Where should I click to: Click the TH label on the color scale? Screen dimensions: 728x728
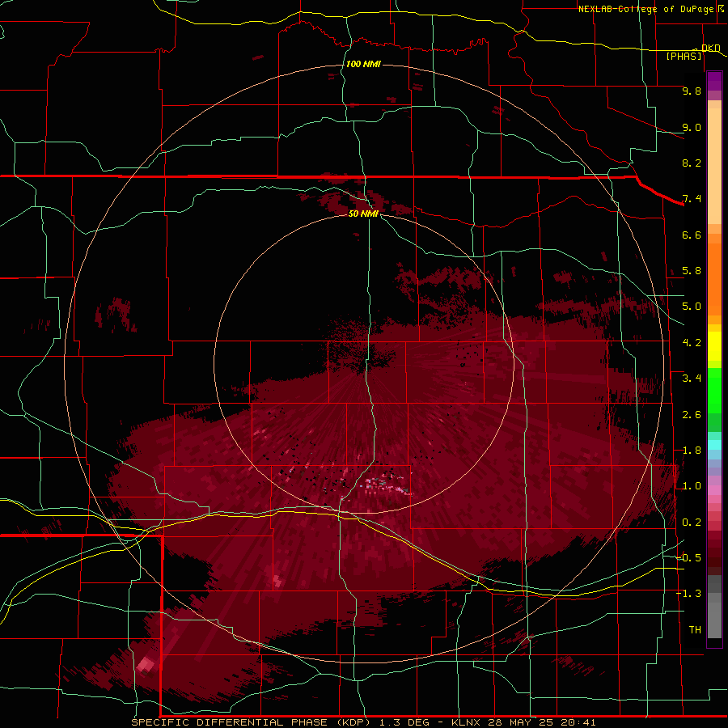(x=695, y=630)
